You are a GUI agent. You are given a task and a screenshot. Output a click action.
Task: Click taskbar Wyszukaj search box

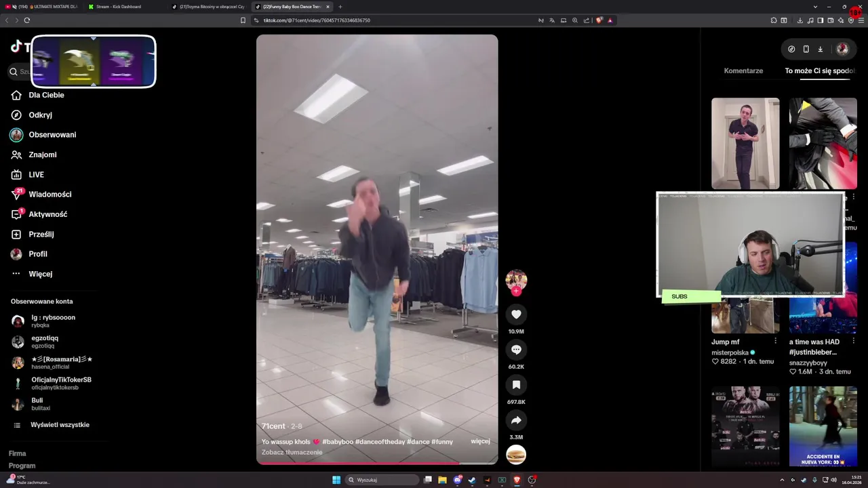tap(382, 480)
